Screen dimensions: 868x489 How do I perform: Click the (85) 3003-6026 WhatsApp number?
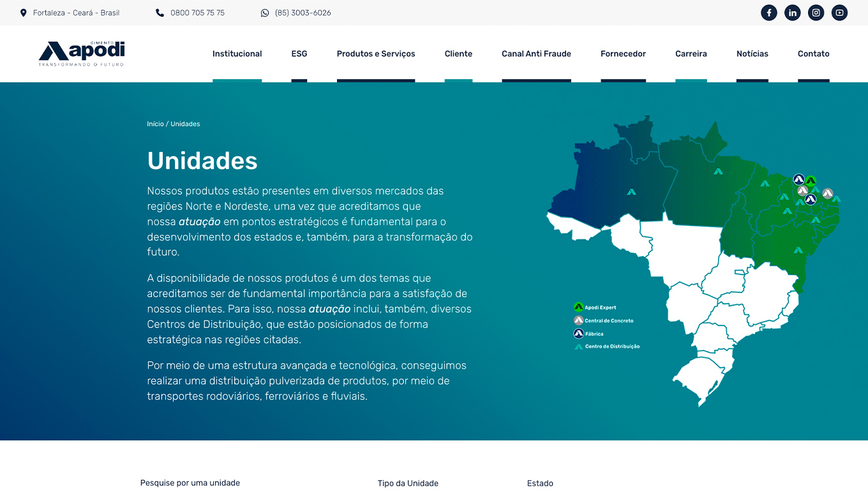click(x=303, y=13)
